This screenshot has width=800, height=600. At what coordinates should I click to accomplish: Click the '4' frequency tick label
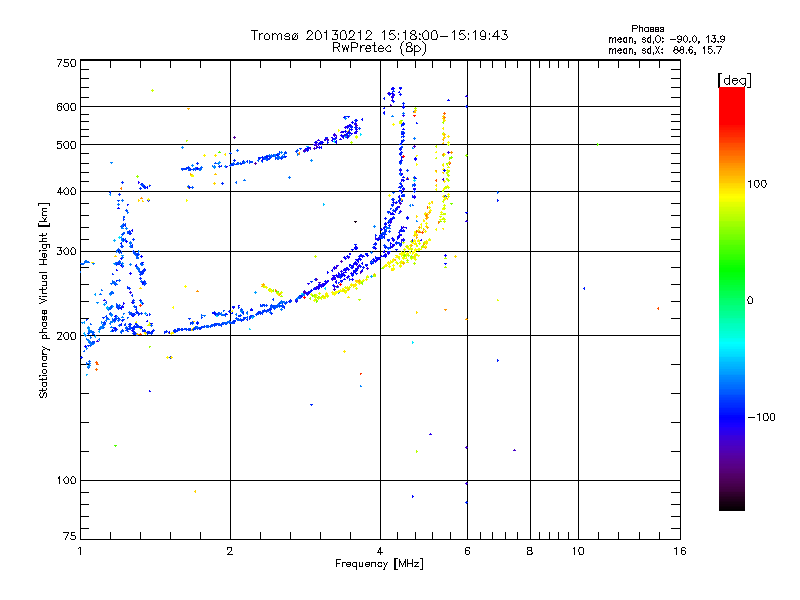[x=380, y=551]
